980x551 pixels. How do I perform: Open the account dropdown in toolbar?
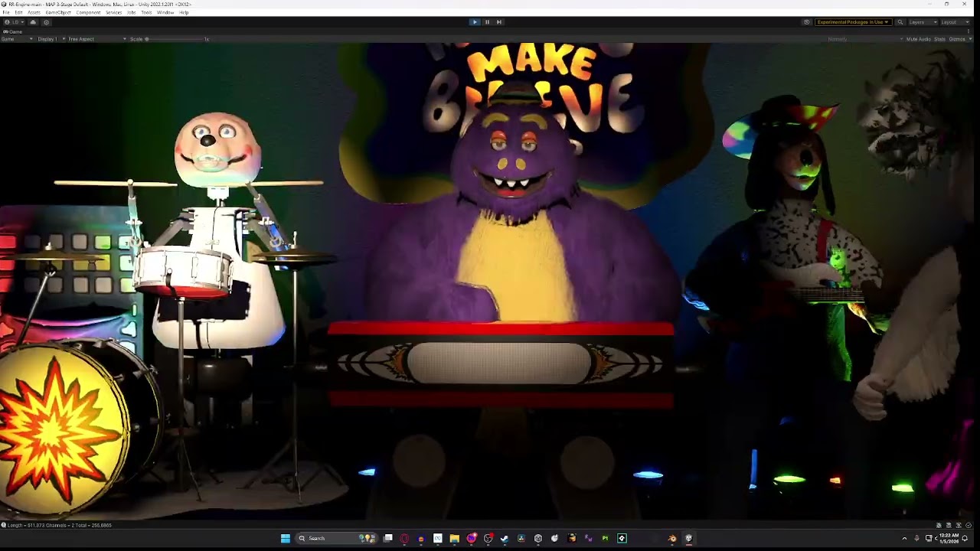coord(14,22)
